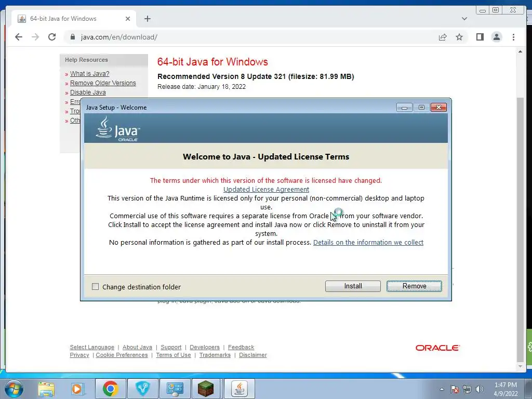Image resolution: width=532 pixels, height=399 pixels.
Task: Open the Privacy footer link
Action: [79, 355]
